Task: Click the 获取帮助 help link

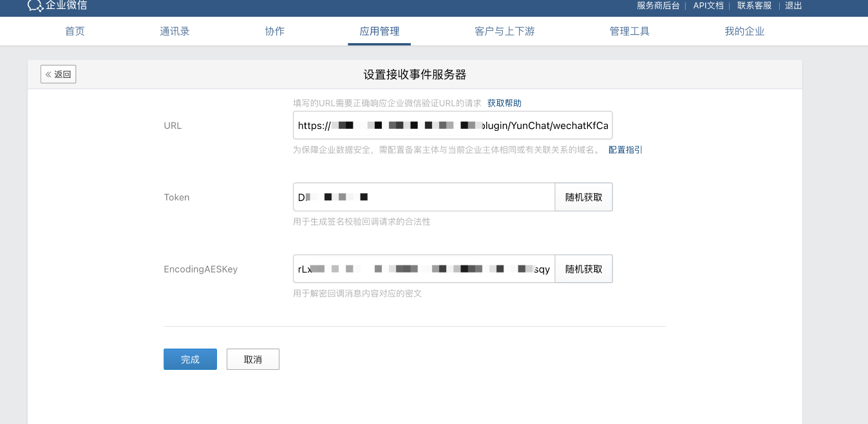Action: coord(504,103)
